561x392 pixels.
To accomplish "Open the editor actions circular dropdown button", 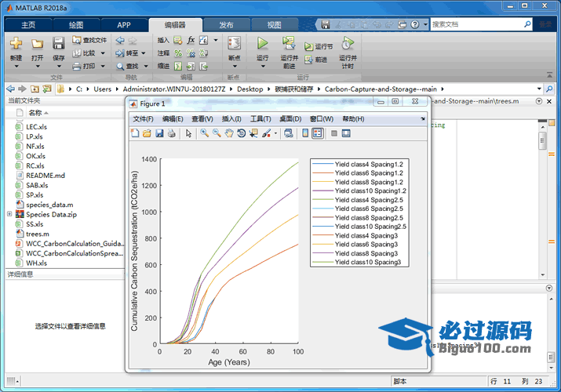I will [539, 101].
